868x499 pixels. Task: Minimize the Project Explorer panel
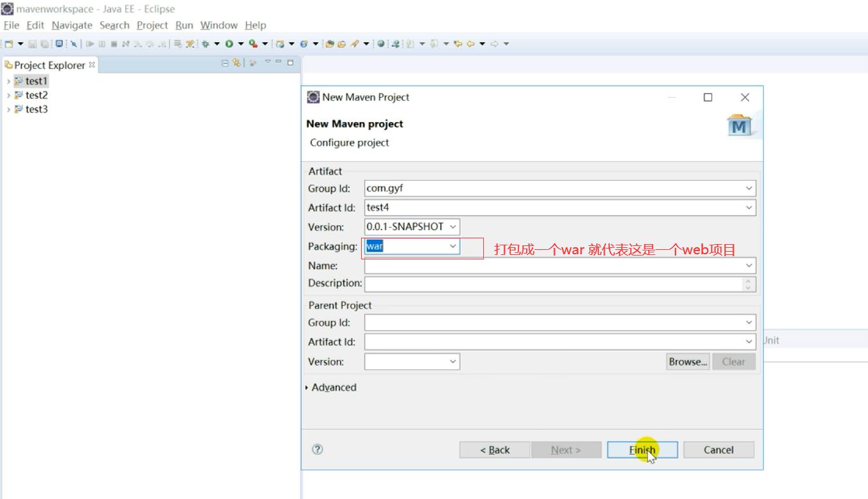coord(279,62)
